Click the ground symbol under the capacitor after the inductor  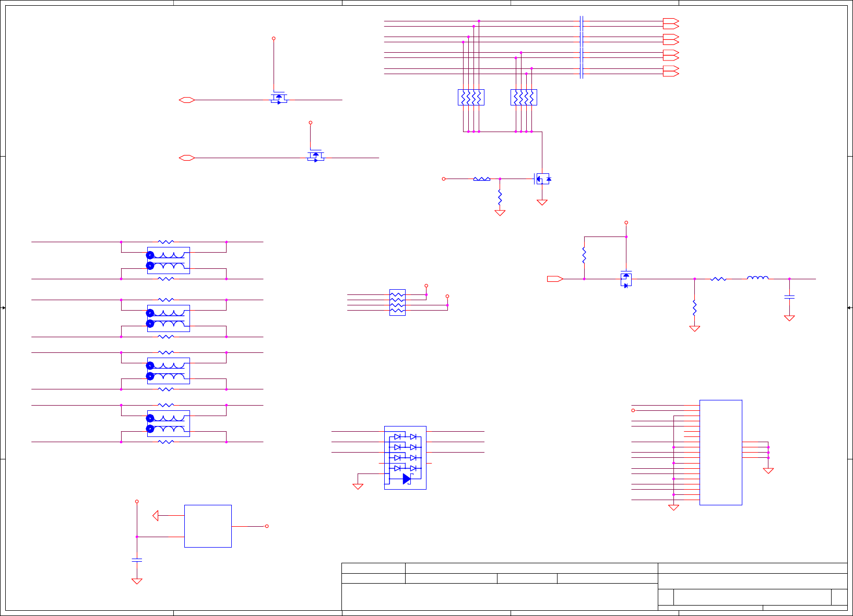click(x=789, y=318)
